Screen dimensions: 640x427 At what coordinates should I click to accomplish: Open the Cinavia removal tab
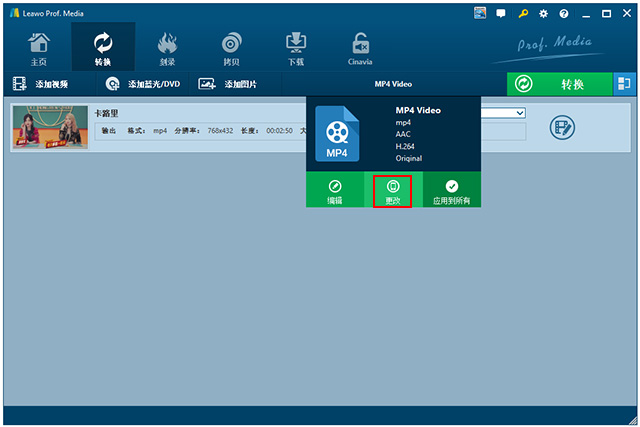pyautogui.click(x=360, y=49)
